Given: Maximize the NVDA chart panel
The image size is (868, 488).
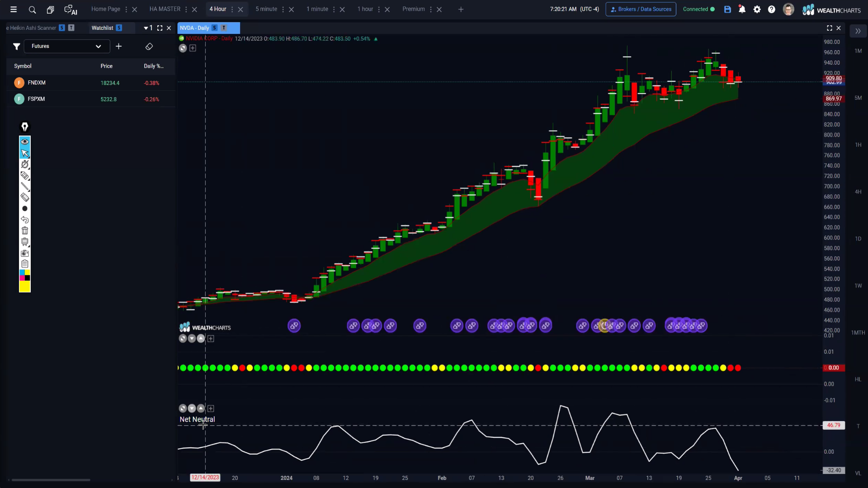Looking at the screenshot, I should pyautogui.click(x=830, y=28).
